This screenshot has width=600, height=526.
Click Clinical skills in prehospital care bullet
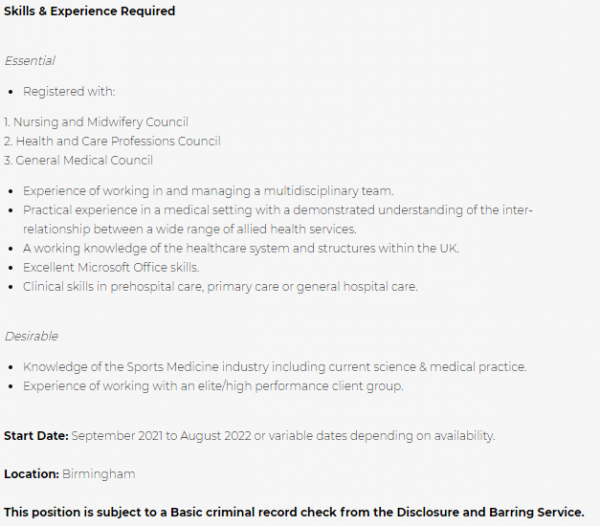[x=220, y=287]
